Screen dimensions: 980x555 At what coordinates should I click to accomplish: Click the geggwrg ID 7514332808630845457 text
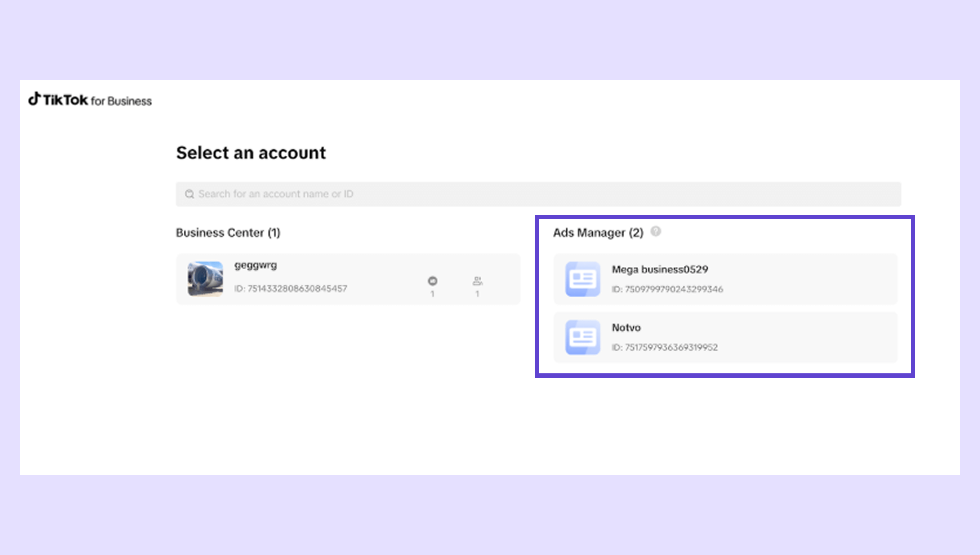coord(290,289)
